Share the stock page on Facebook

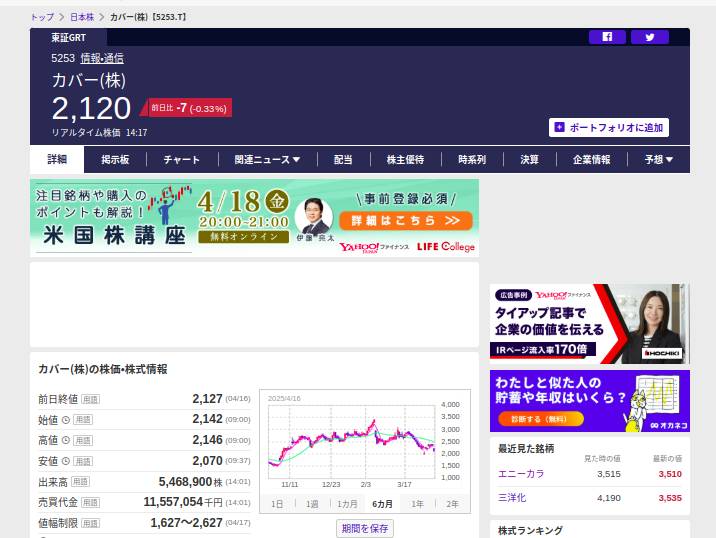point(607,37)
